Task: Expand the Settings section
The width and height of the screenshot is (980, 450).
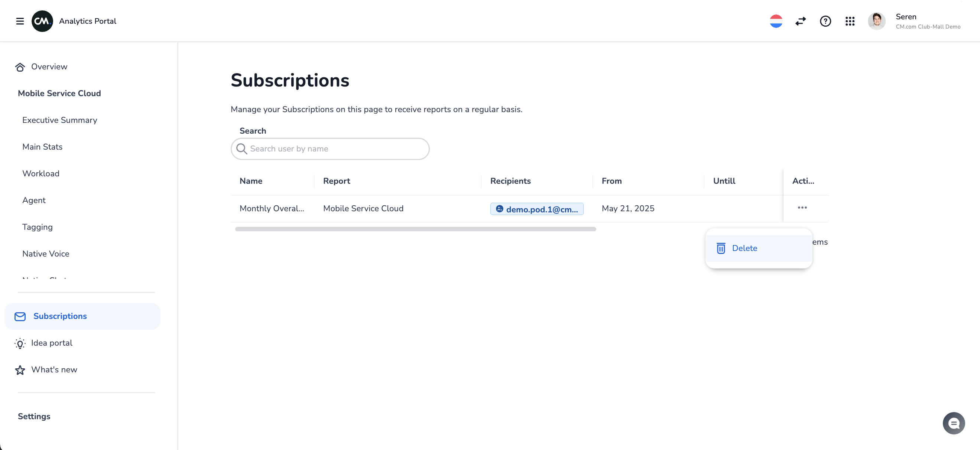Action: [34, 416]
